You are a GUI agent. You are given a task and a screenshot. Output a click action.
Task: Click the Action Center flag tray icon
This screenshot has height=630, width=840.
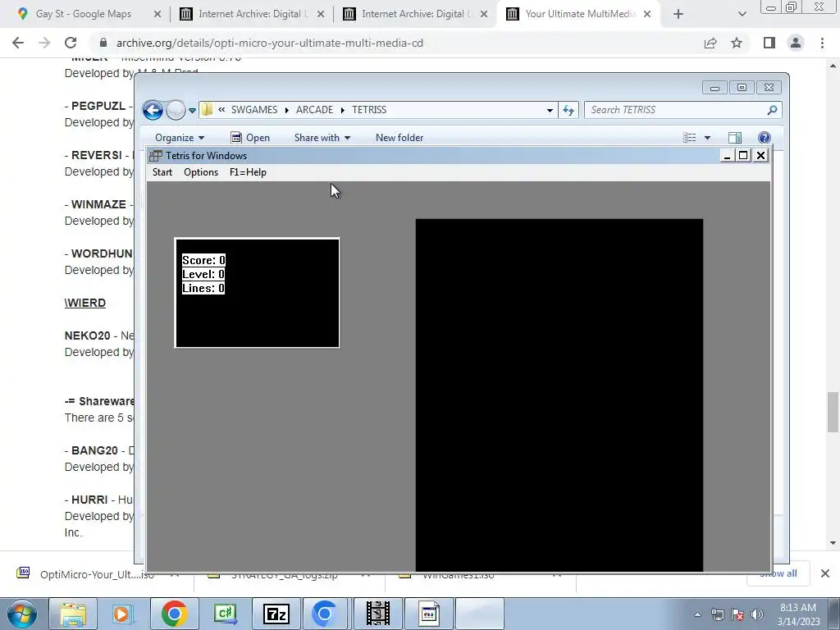[737, 614]
